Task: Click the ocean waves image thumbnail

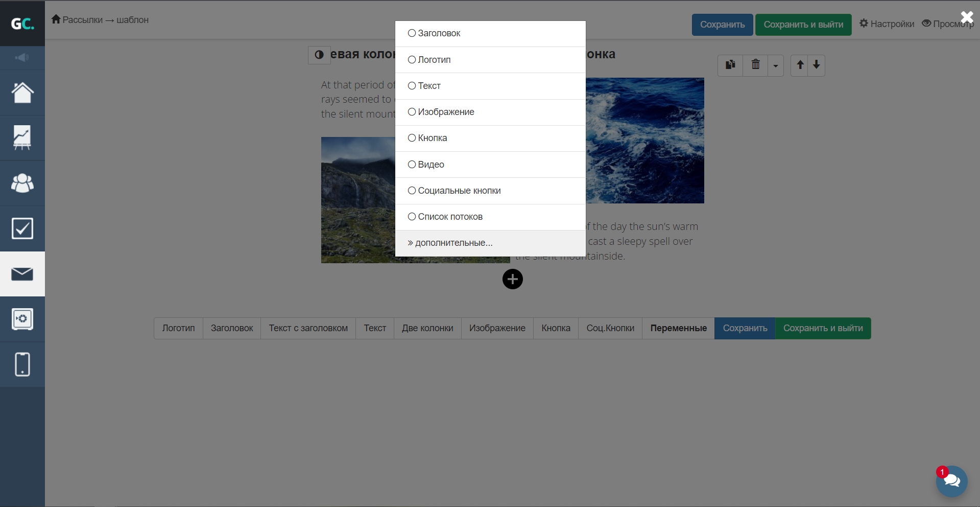Action: coord(644,141)
